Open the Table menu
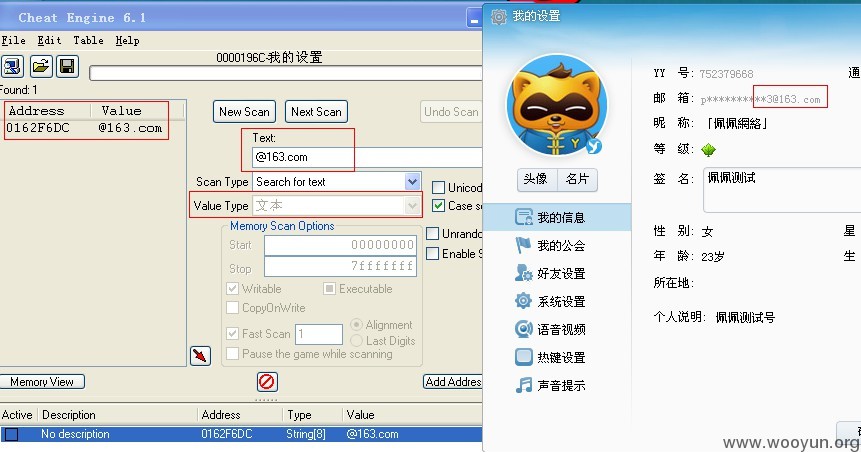 click(x=88, y=40)
